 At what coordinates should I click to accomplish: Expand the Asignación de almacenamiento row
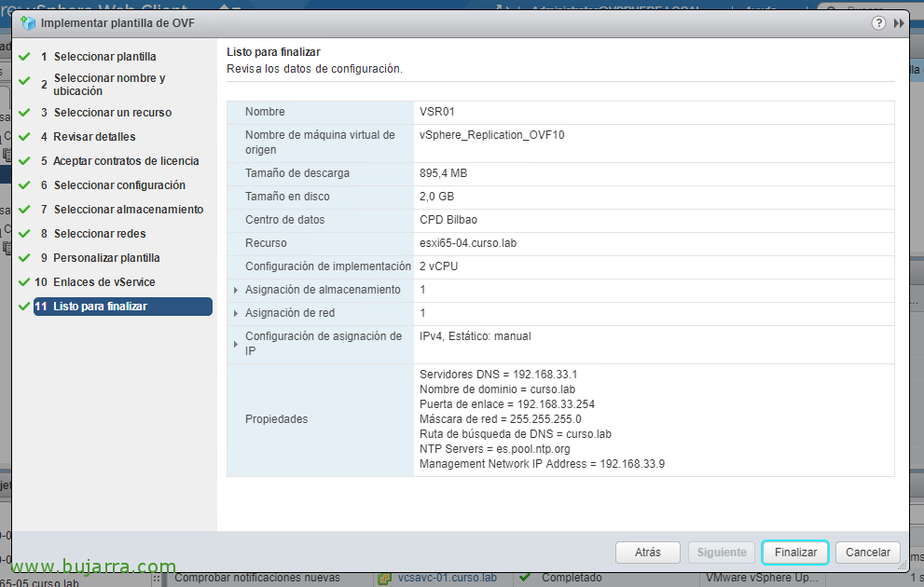pyautogui.click(x=236, y=291)
